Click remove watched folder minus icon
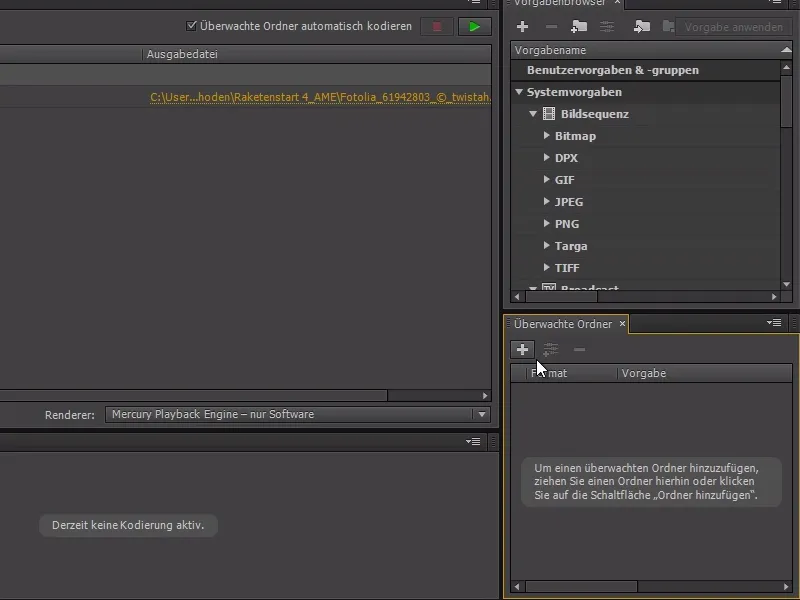Viewport: 800px width, 600px height. click(x=579, y=349)
